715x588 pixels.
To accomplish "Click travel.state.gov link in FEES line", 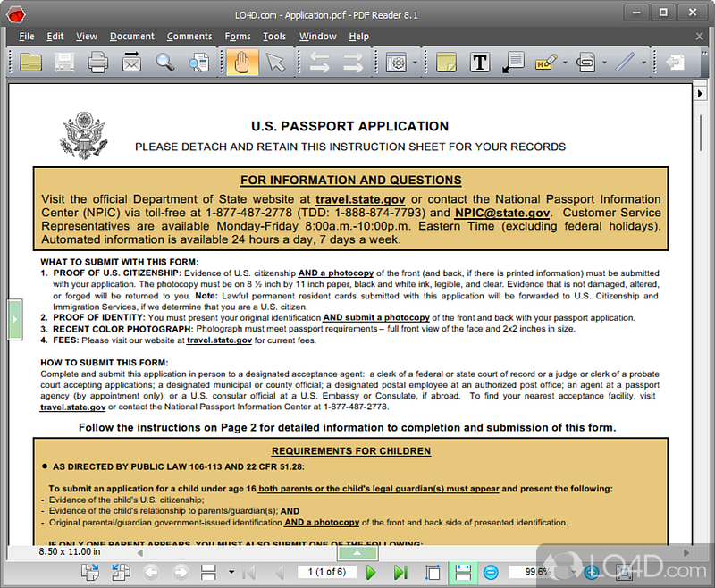I will click(x=219, y=340).
